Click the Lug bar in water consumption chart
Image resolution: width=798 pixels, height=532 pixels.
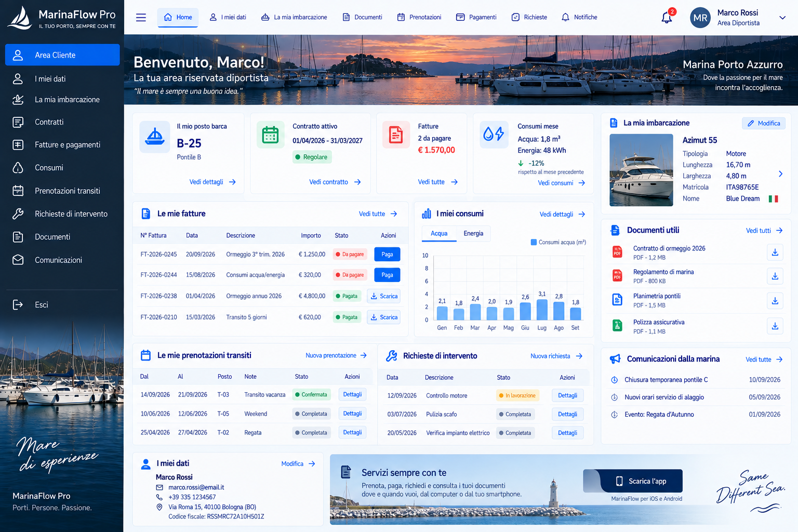click(x=542, y=309)
